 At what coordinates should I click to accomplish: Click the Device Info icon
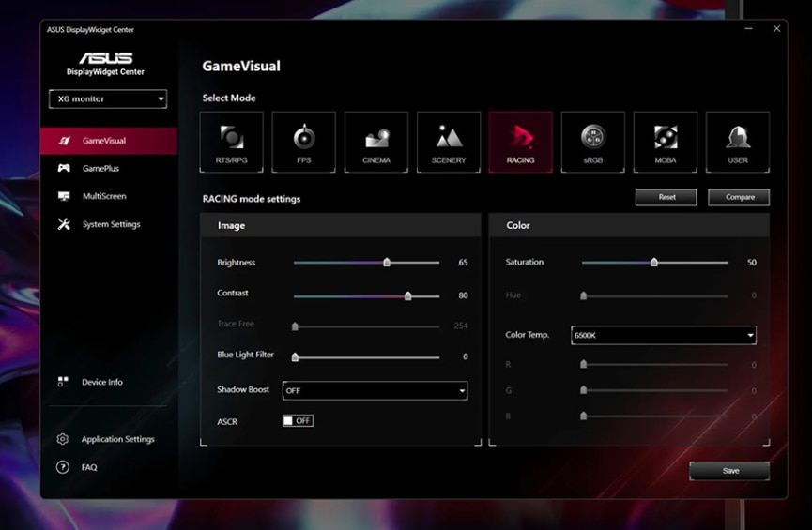pyautogui.click(x=63, y=382)
